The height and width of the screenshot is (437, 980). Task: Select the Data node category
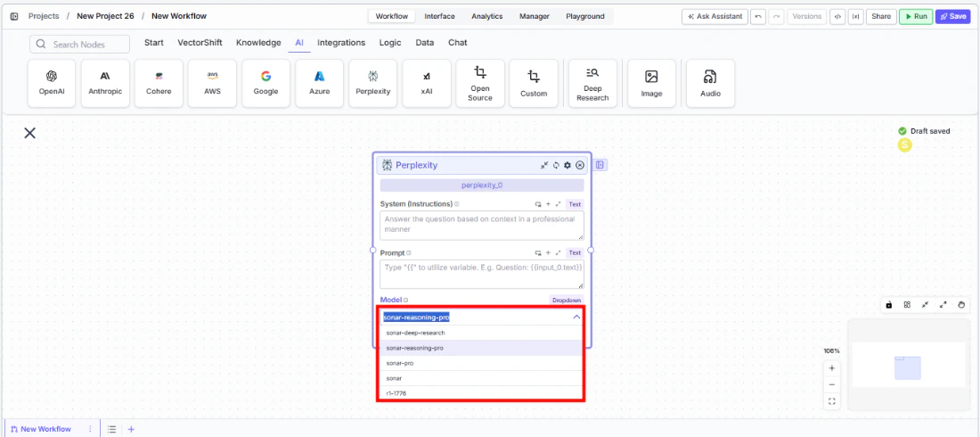[425, 43]
